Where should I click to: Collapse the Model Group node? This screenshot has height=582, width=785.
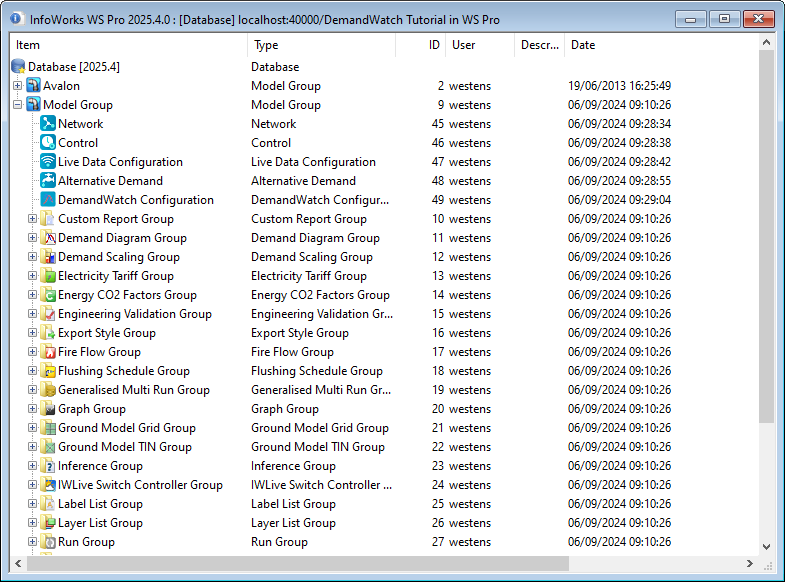coord(18,105)
